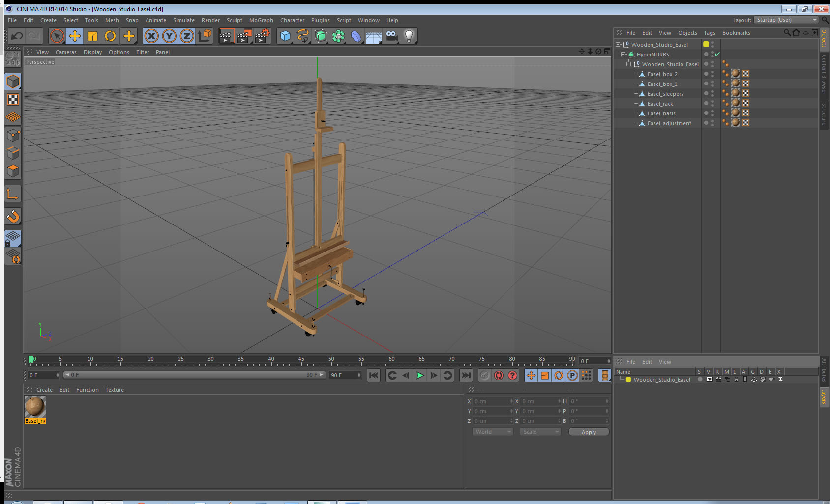
Task: Open the spline pen tools icon
Action: click(303, 36)
